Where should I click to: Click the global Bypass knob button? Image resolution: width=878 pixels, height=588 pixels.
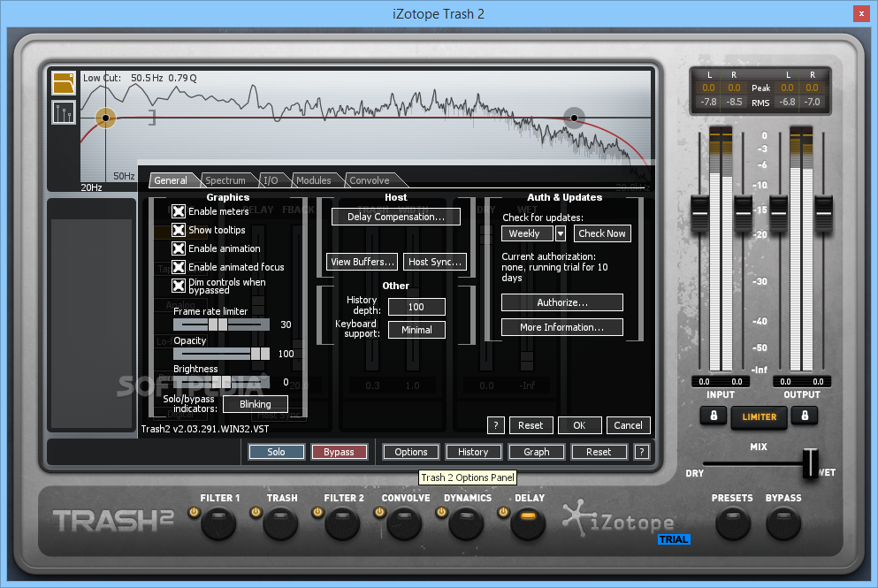(x=783, y=524)
